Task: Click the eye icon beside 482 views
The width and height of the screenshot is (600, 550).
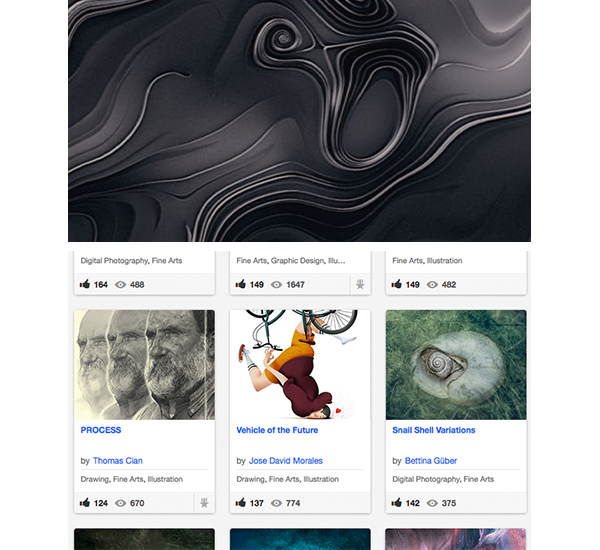Action: point(432,284)
